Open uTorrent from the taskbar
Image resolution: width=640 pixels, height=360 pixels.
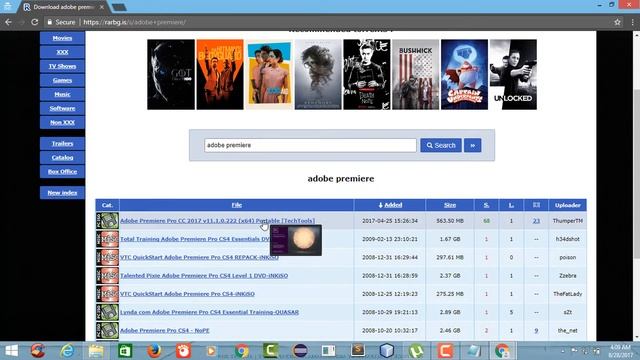[x=416, y=351]
